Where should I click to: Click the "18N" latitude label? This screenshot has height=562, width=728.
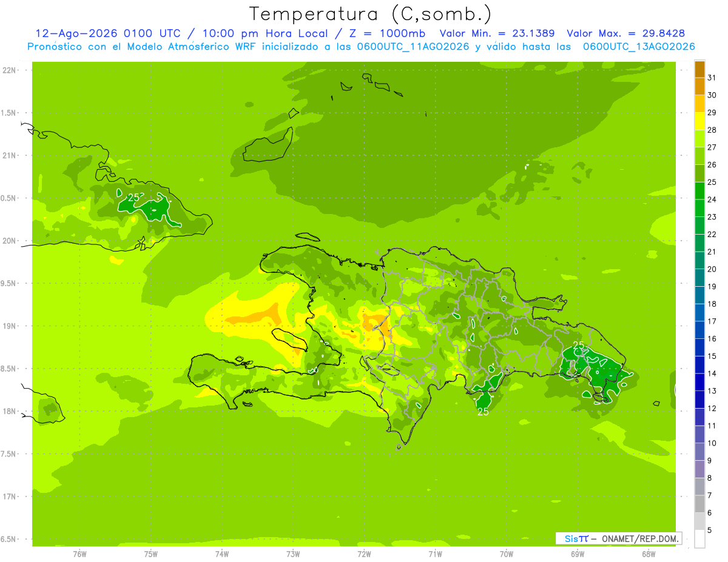click(10, 411)
